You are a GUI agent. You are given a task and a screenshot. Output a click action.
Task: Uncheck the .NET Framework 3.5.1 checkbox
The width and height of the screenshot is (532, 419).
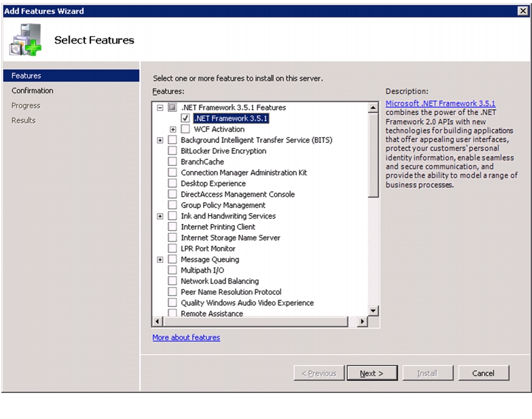tap(185, 118)
